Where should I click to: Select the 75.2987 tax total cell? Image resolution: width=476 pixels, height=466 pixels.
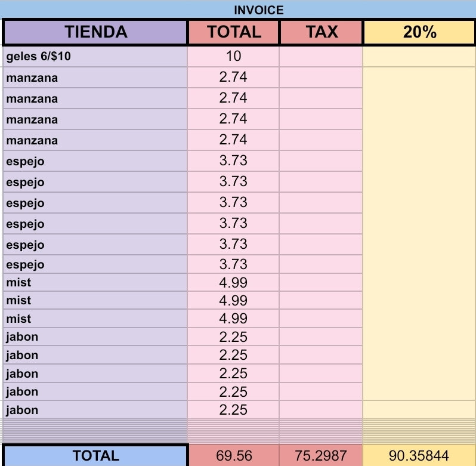coord(321,456)
